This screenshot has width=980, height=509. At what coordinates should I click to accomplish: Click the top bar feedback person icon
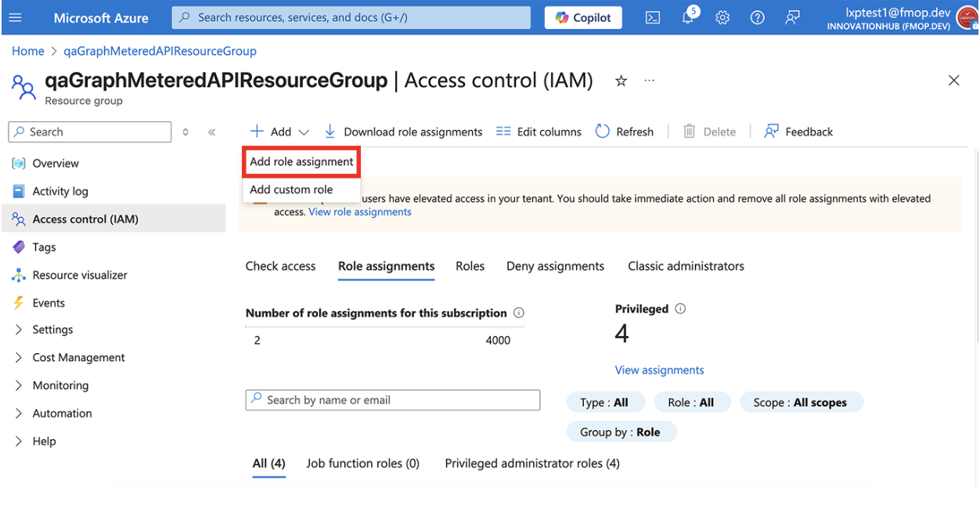click(x=792, y=18)
